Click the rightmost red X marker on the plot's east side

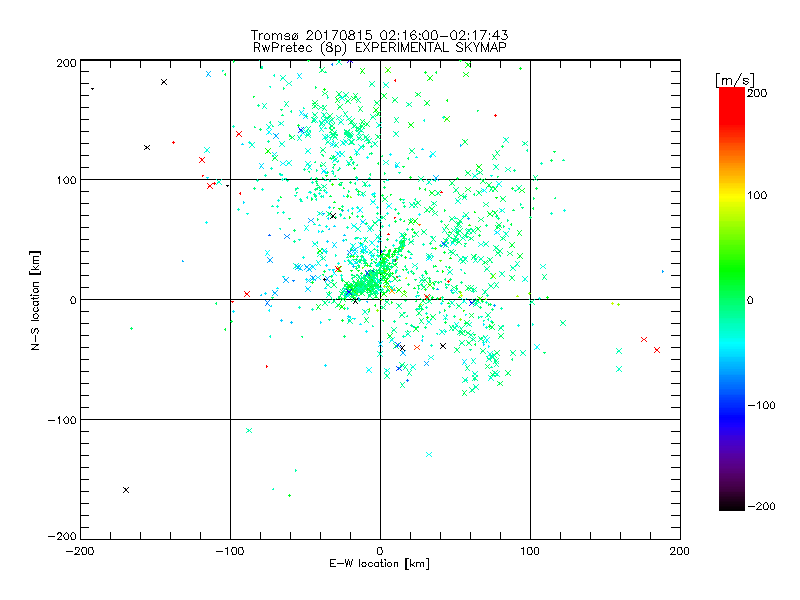[x=657, y=350]
